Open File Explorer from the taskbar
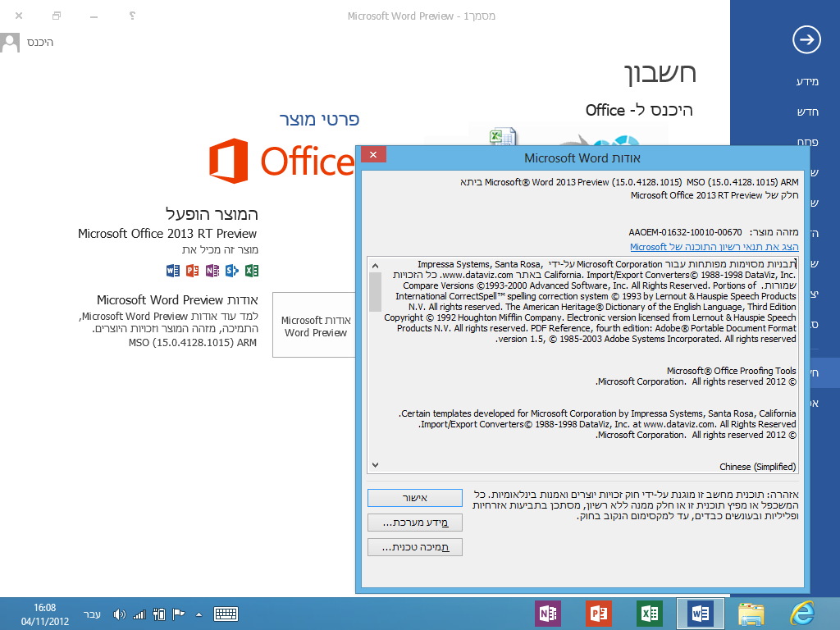840x630 pixels. (751, 614)
